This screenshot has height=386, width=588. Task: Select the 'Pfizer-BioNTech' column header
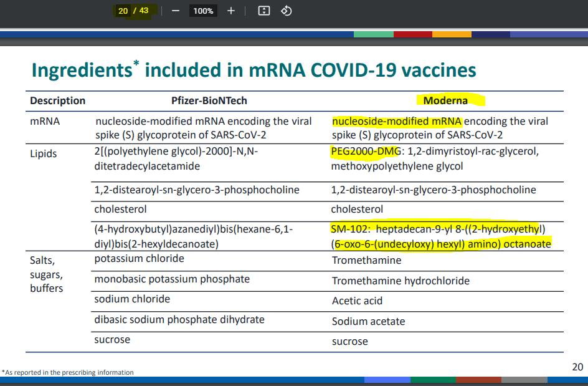pyautogui.click(x=209, y=100)
